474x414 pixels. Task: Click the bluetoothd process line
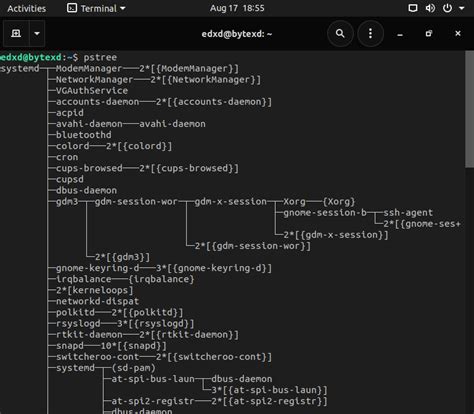click(x=84, y=135)
